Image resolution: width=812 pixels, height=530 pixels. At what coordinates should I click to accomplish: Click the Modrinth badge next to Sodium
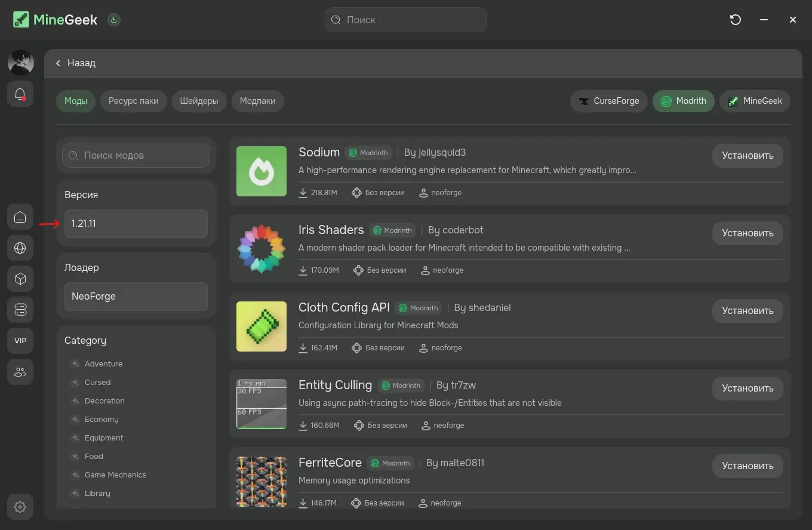pyautogui.click(x=369, y=153)
